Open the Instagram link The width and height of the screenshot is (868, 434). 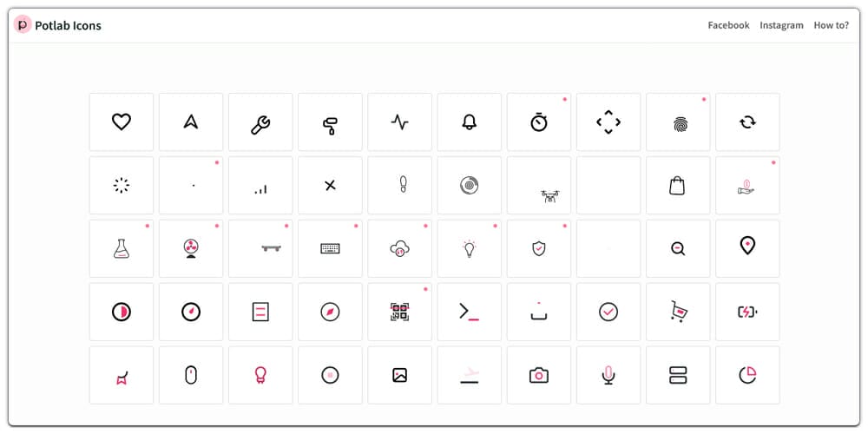[x=781, y=25]
